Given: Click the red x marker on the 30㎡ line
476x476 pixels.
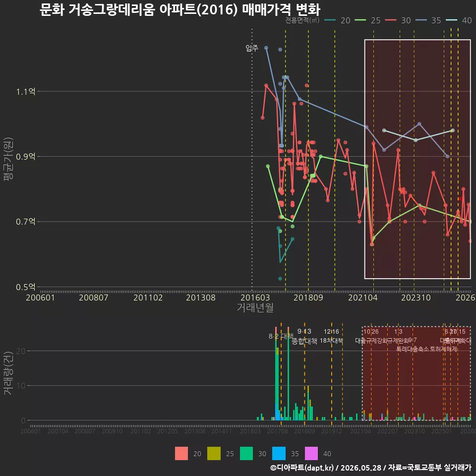Looking at the screenshot, I should pos(460,199).
